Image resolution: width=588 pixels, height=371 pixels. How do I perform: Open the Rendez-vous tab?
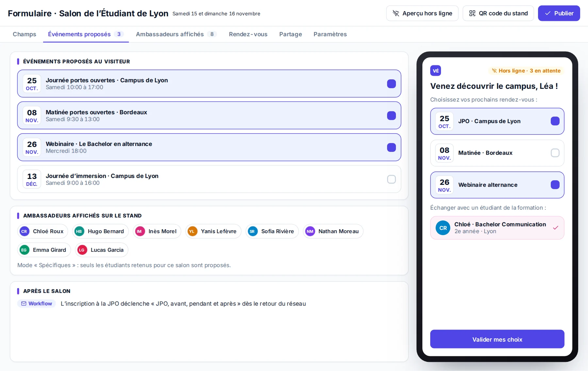click(x=248, y=34)
